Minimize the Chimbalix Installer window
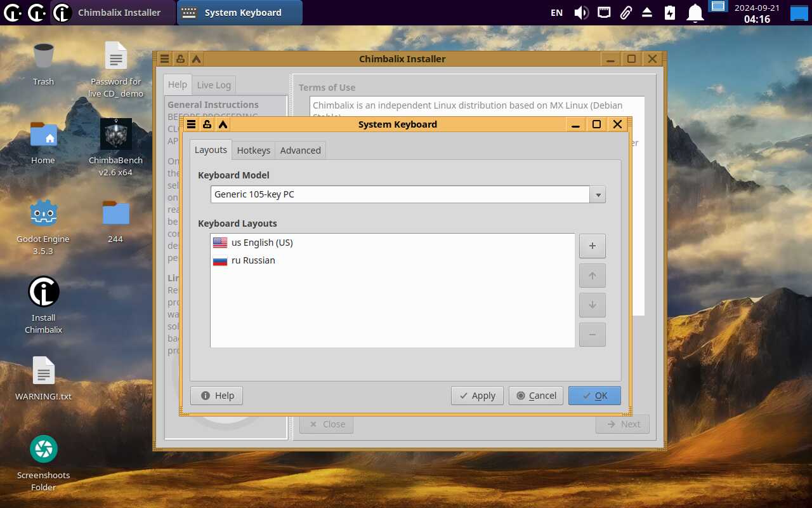This screenshot has height=508, width=812. coord(610,59)
